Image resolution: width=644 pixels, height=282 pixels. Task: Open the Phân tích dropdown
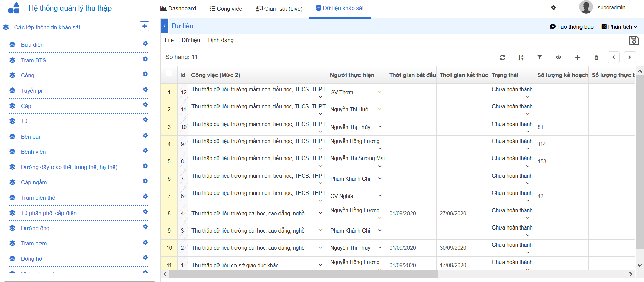(x=619, y=27)
